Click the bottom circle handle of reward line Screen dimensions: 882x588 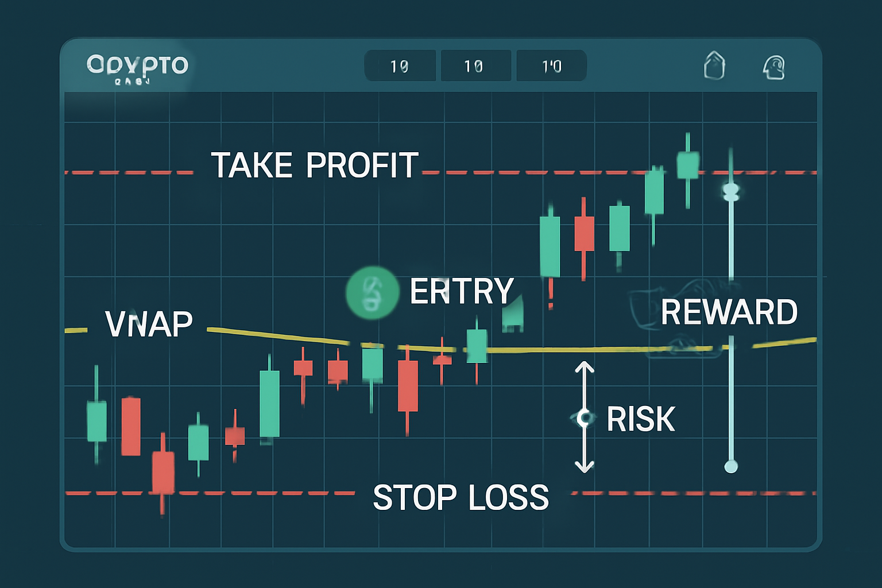point(731,466)
